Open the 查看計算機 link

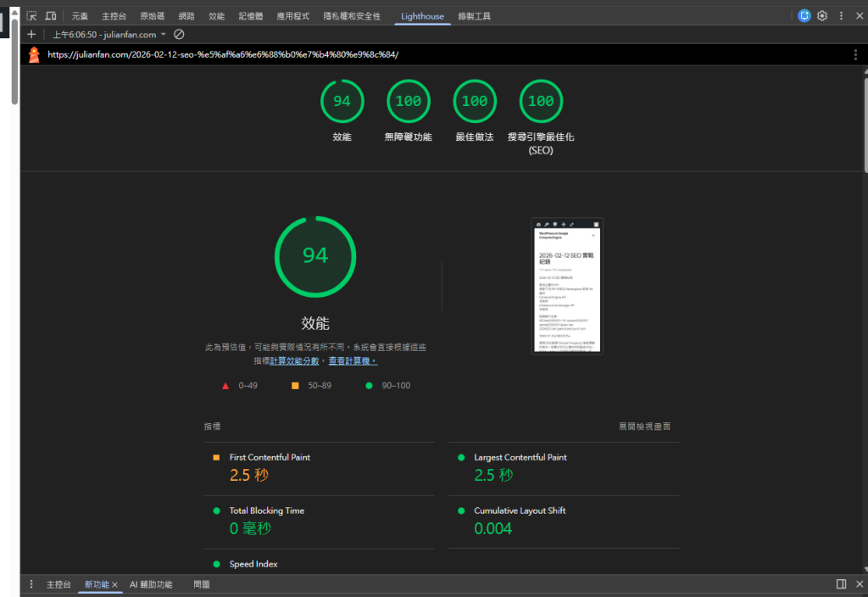click(353, 361)
